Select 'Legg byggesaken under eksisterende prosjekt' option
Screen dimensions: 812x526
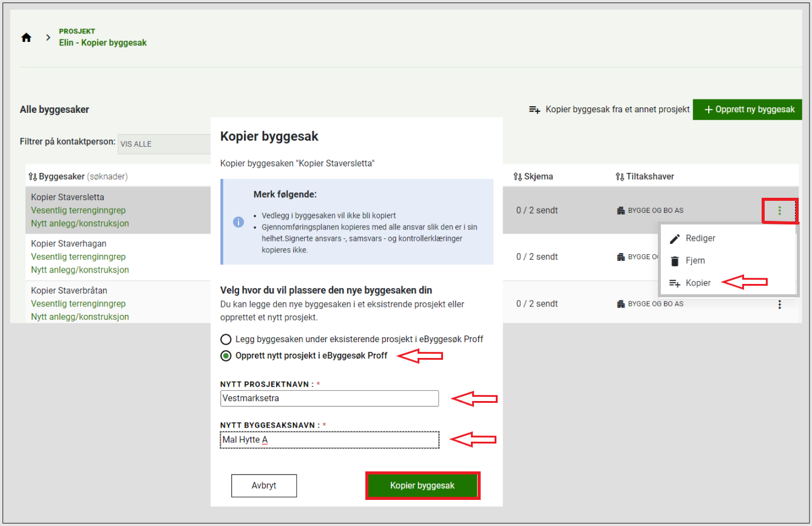(x=226, y=340)
